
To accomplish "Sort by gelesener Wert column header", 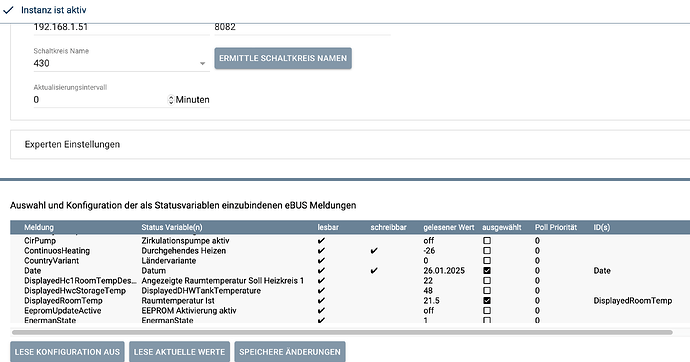I will tap(449, 227).
